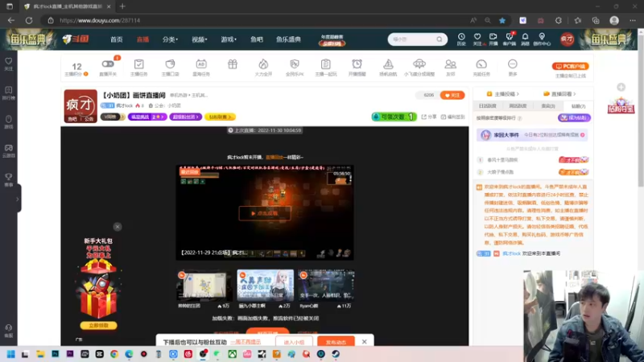Open 鱼乐盛典 in the navigation bar

(x=288, y=39)
